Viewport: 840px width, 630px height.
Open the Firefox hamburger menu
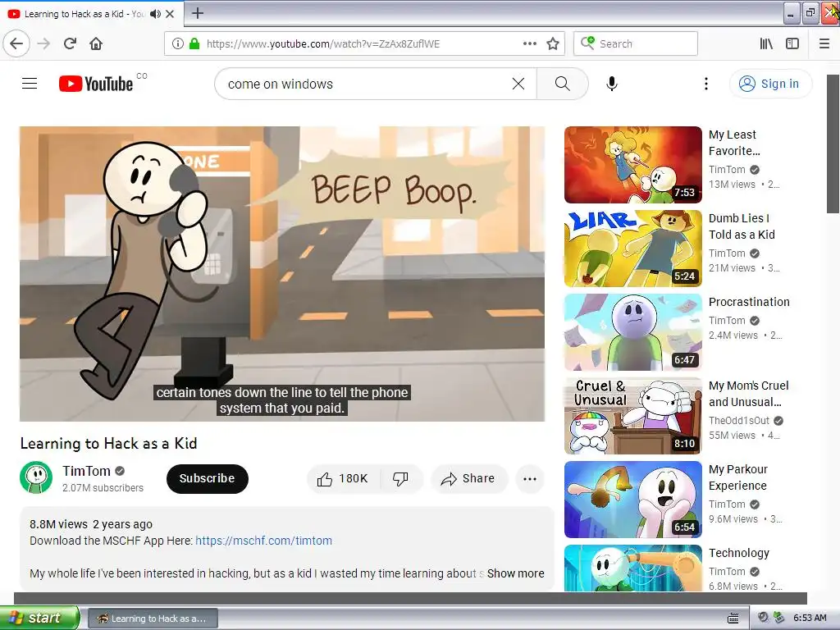tap(824, 43)
